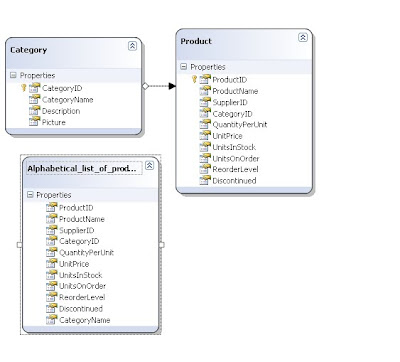Click ReorderLevel property icon in Product entity
The image size is (400, 362).
click(x=205, y=169)
